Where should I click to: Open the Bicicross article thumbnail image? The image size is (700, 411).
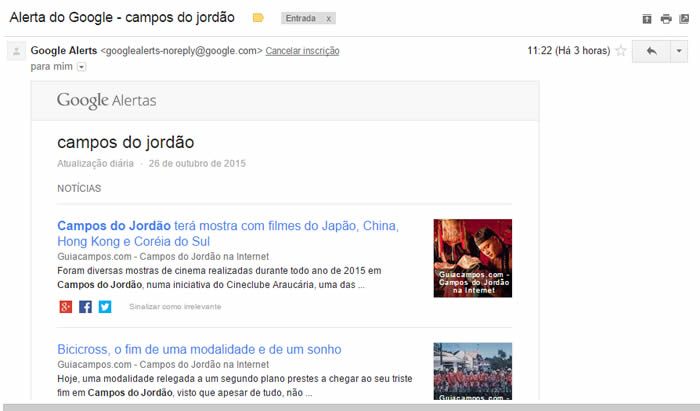click(472, 372)
